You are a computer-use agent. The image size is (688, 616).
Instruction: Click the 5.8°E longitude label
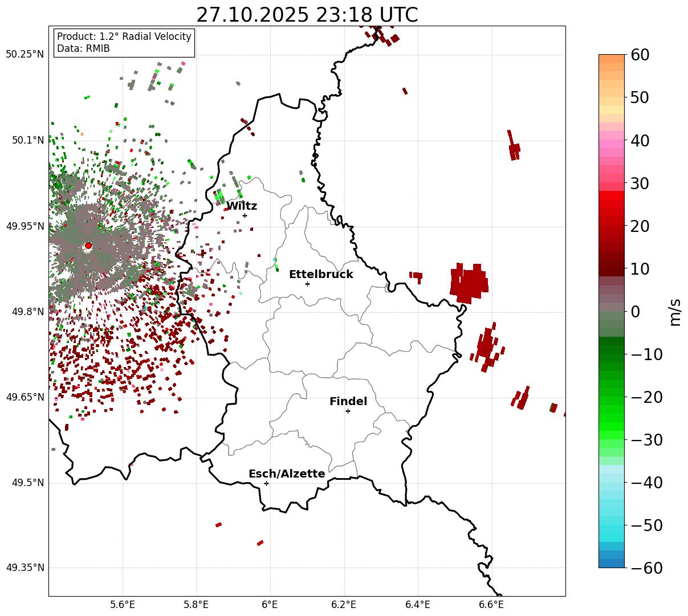196,604
